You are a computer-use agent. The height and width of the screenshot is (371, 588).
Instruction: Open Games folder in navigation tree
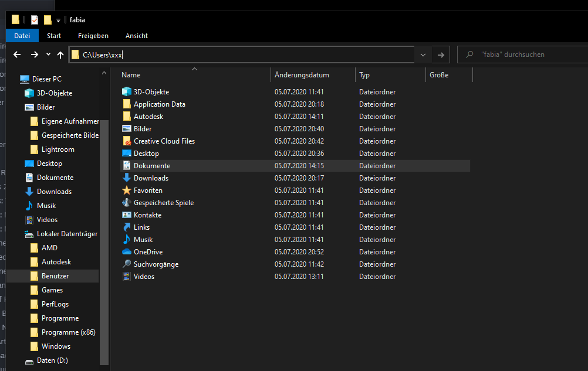(x=52, y=290)
